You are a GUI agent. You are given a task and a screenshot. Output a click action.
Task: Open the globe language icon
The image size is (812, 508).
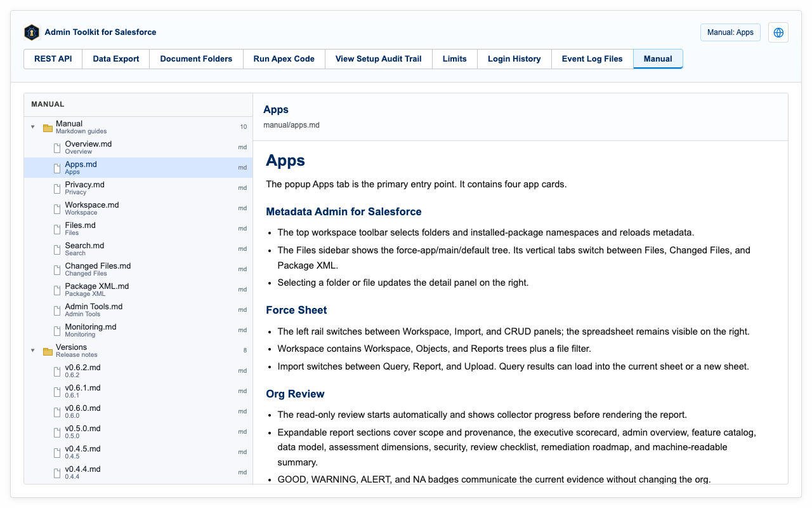tap(778, 32)
